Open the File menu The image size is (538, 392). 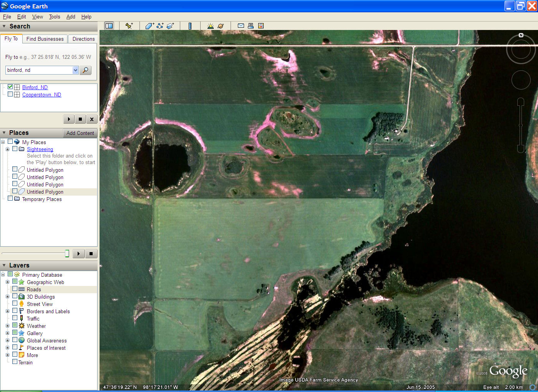7,17
